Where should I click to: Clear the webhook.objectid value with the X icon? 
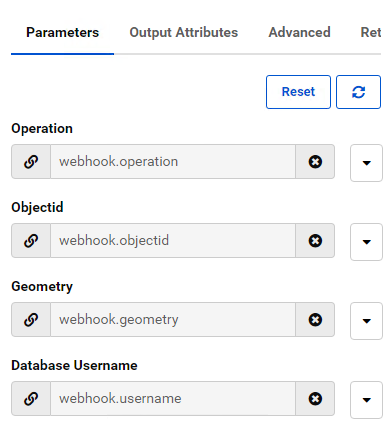(315, 241)
